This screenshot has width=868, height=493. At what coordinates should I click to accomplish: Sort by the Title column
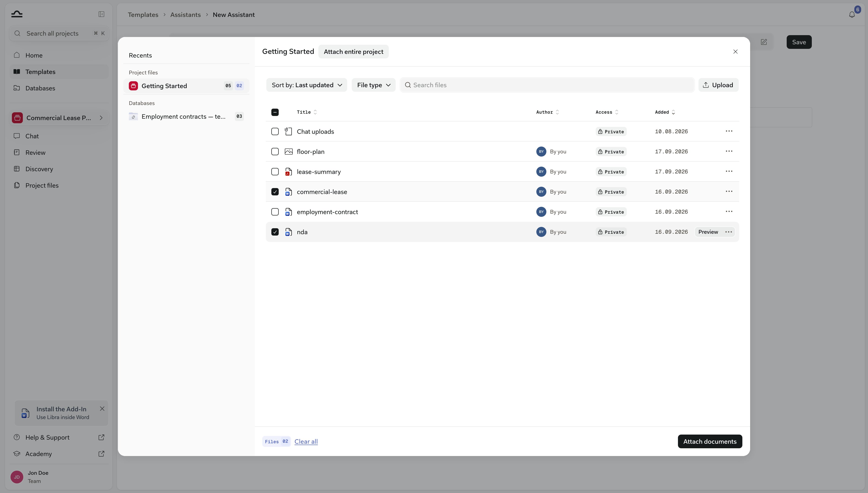click(307, 113)
